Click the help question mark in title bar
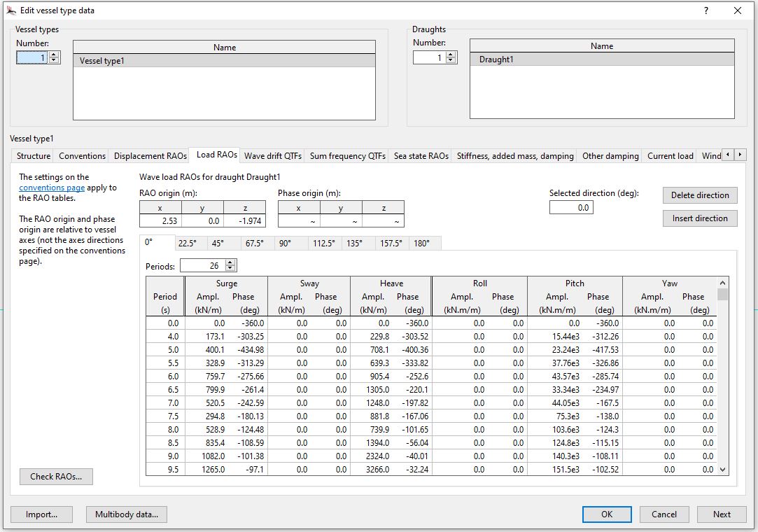Viewport: 758px width, 532px height. [706, 10]
